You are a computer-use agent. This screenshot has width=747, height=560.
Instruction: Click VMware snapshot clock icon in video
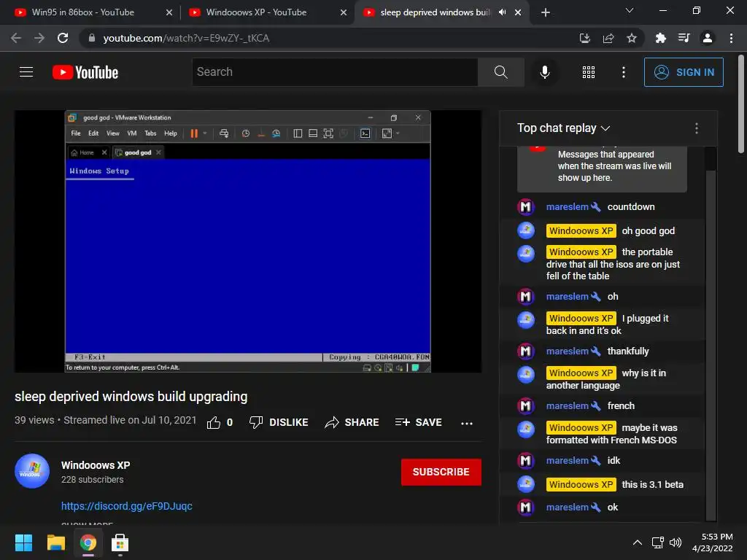tap(245, 133)
